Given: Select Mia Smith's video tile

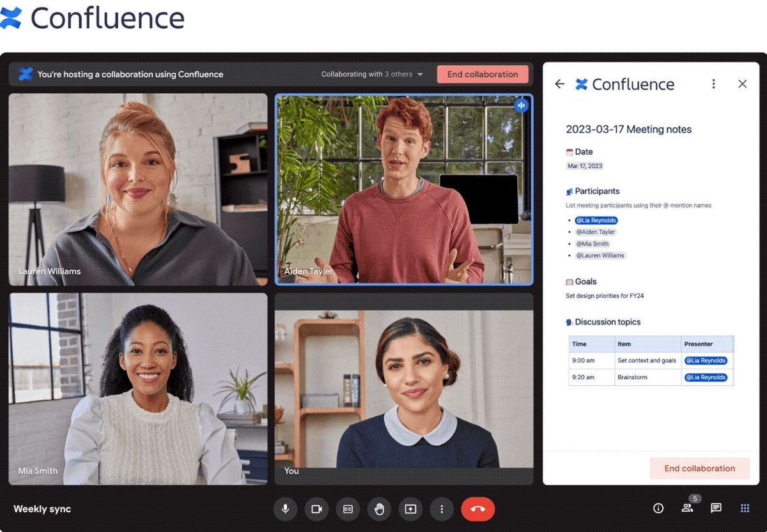Looking at the screenshot, I should [x=138, y=388].
